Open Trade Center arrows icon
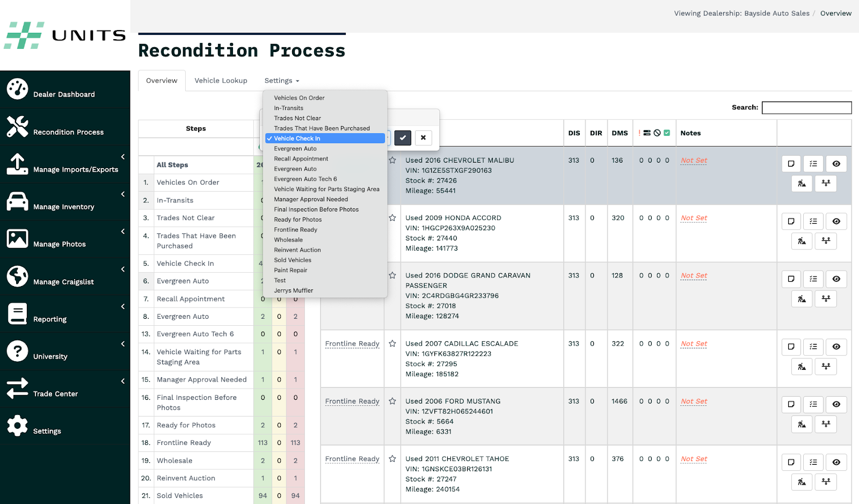The width and height of the screenshot is (859, 504). click(17, 388)
